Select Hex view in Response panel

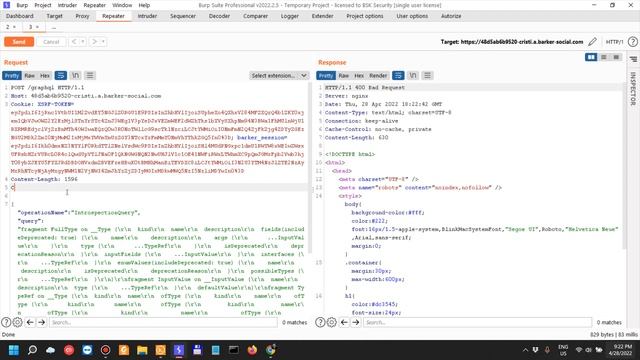pos(359,76)
